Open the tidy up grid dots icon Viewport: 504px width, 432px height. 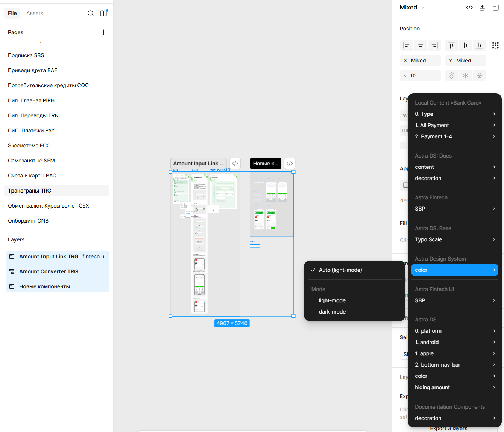click(x=495, y=45)
